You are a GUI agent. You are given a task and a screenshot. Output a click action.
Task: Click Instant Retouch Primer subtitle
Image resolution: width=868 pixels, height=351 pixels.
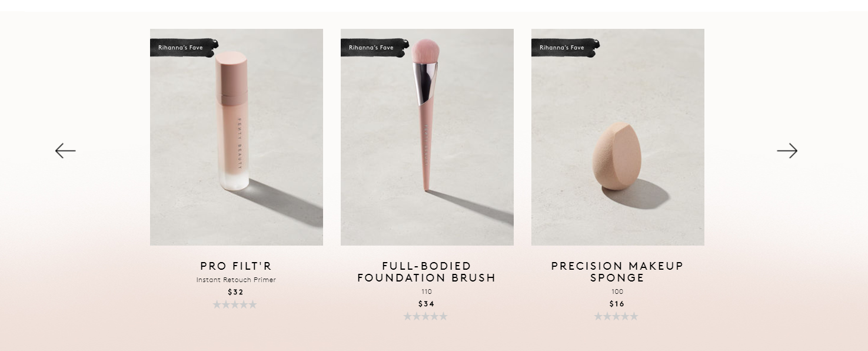coord(236,280)
